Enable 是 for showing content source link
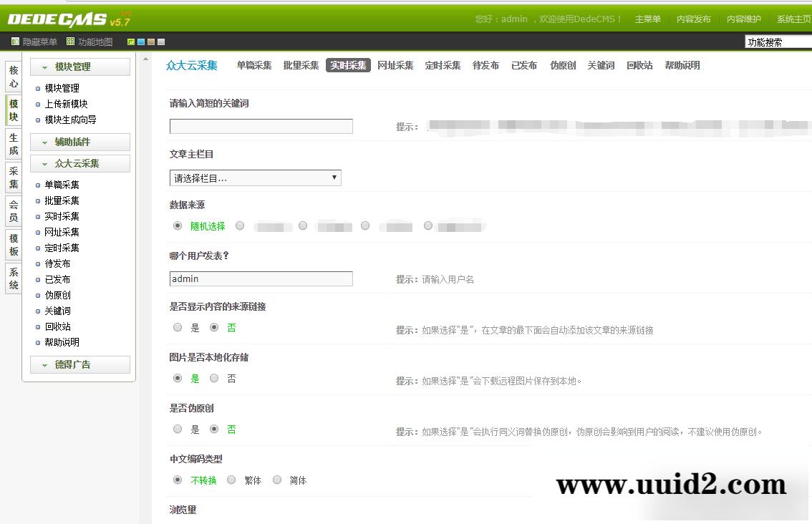 click(177, 327)
